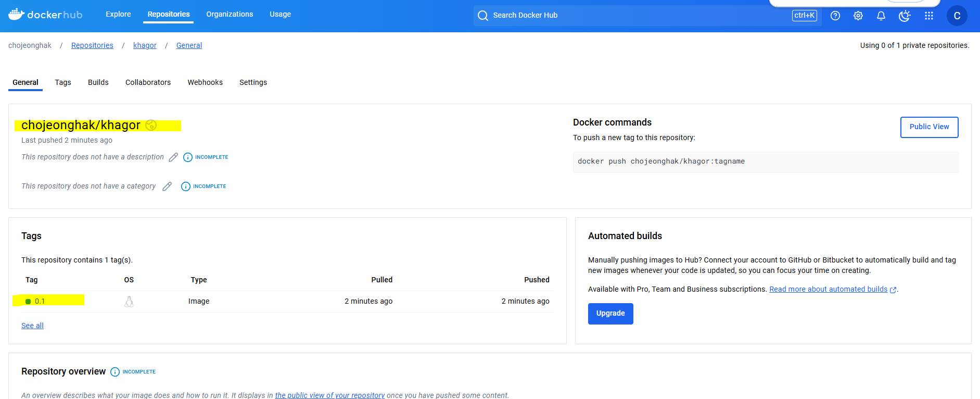
Task: Click the Upgrade button
Action: 610,314
